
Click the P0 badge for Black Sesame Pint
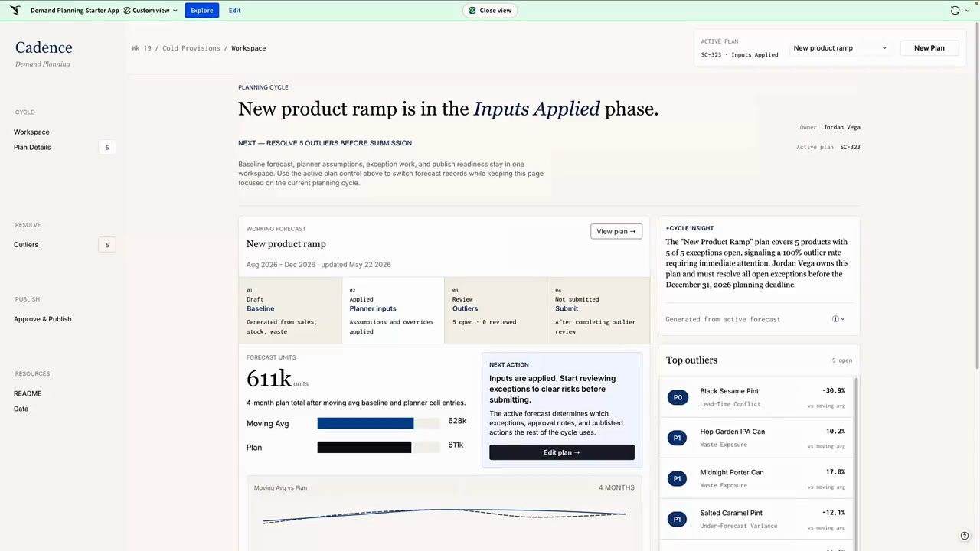[678, 397]
